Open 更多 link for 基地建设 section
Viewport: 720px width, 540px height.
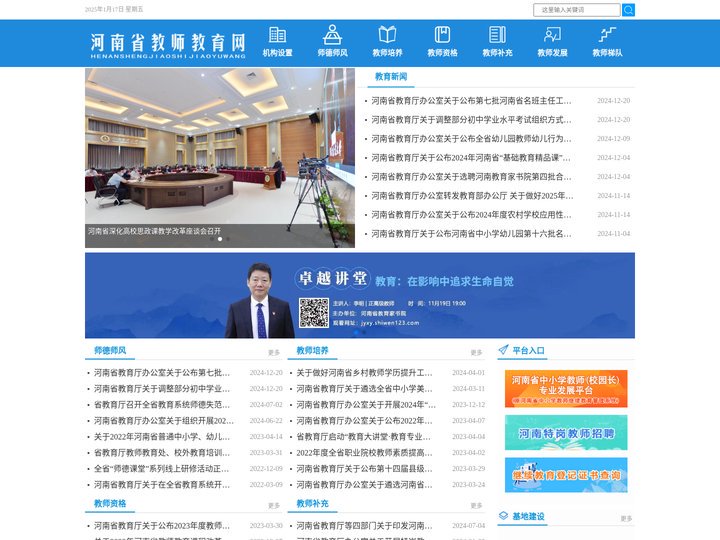coord(626,518)
